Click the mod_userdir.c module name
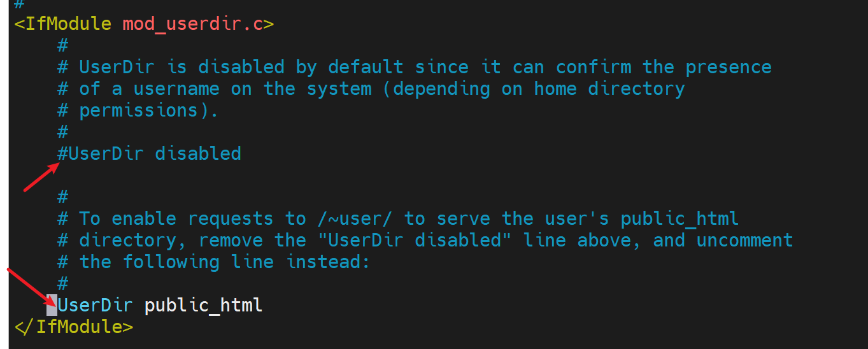Image resolution: width=868 pixels, height=349 pixels. (192, 24)
